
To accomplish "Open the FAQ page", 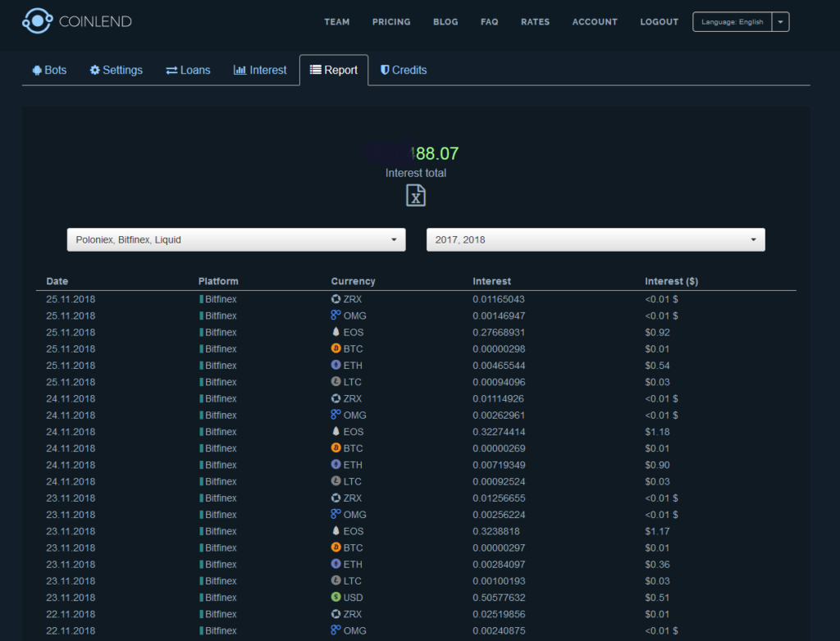I will pos(490,22).
